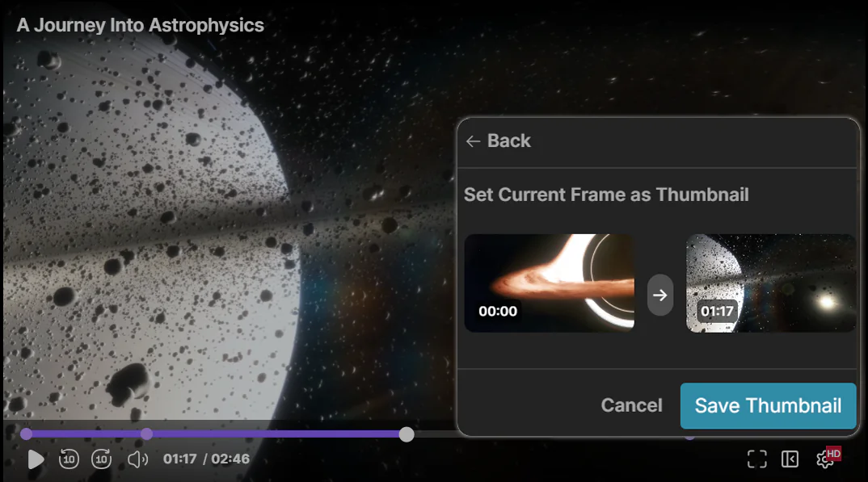Click the 01:17 current time display
Viewport: 868px width, 482px height.
tap(180, 459)
